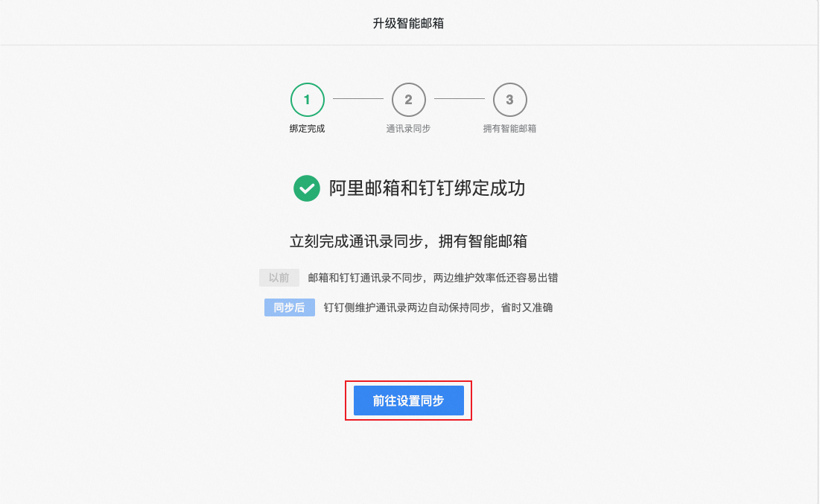This screenshot has width=820, height=504.
Task: Click the 阿里邮箱和钉钉绑定成功 heading
Action: [428, 188]
